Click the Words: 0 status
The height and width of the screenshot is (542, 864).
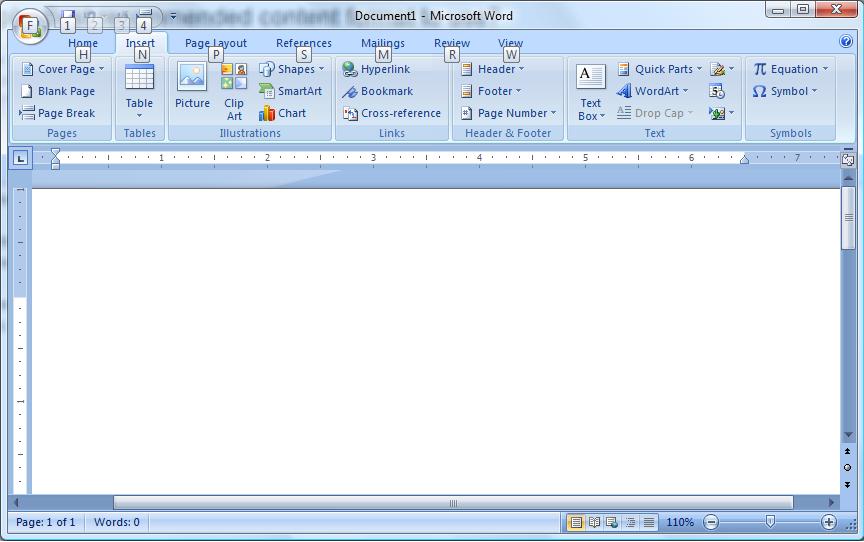(x=117, y=522)
